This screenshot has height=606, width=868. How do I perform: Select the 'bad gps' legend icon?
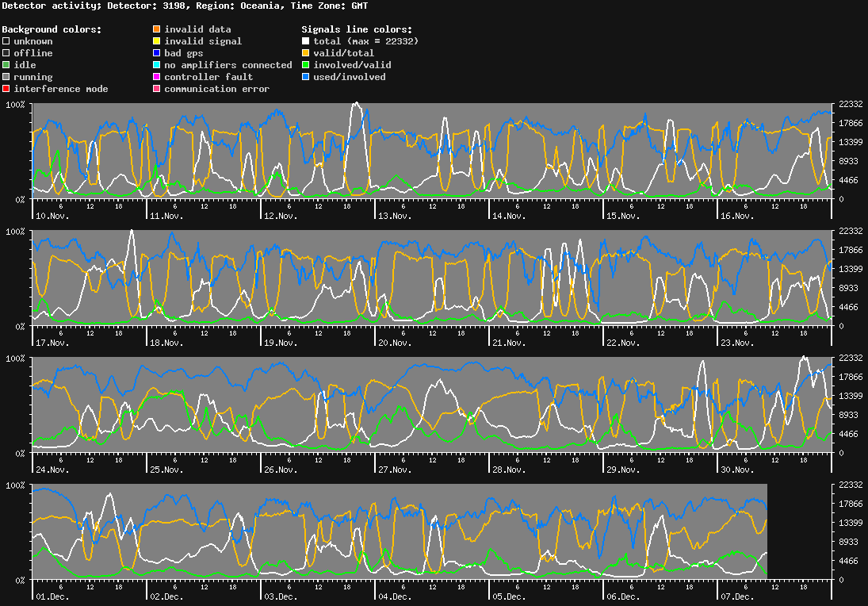pos(155,52)
